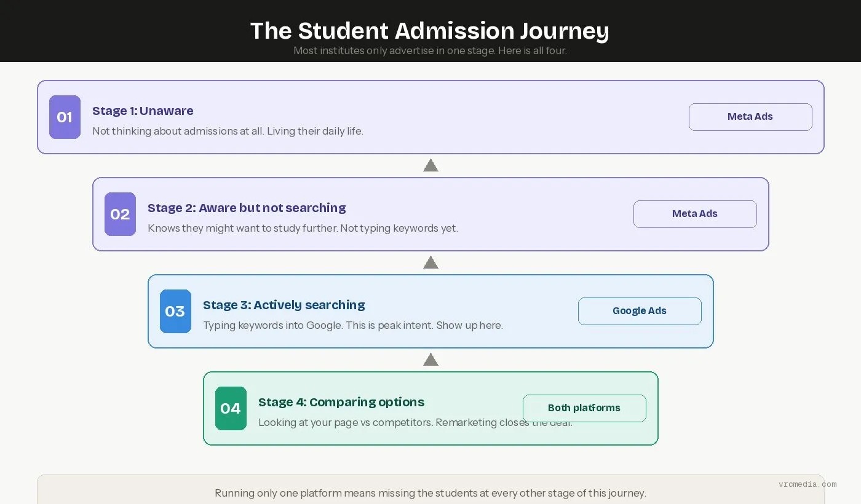Click the Both platforms button
861x504 pixels.
(584, 408)
